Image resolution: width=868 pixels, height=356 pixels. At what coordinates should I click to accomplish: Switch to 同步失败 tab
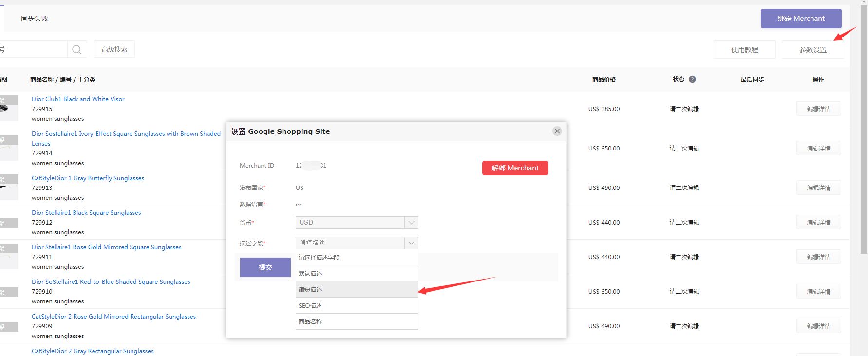pyautogui.click(x=35, y=19)
